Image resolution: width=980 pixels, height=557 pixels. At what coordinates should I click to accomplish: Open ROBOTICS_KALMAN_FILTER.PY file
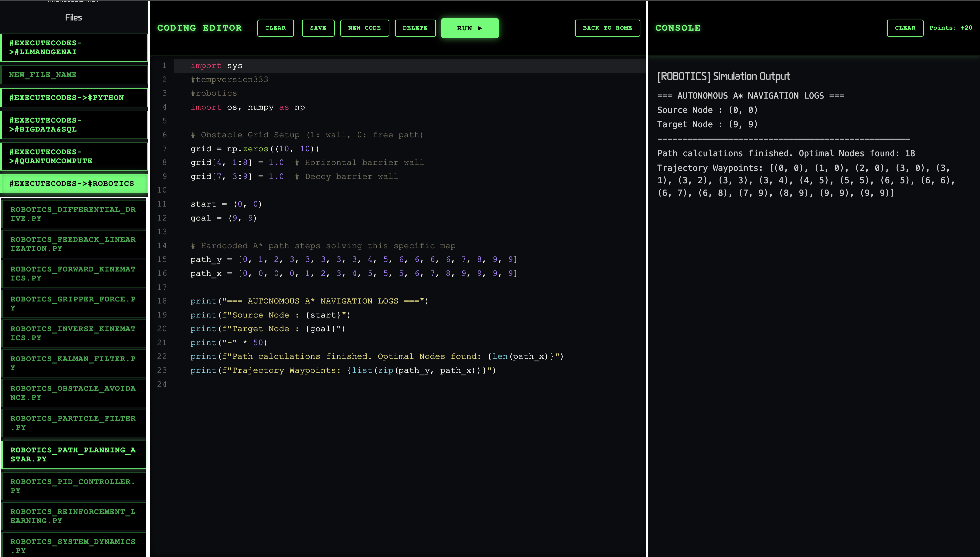(74, 363)
